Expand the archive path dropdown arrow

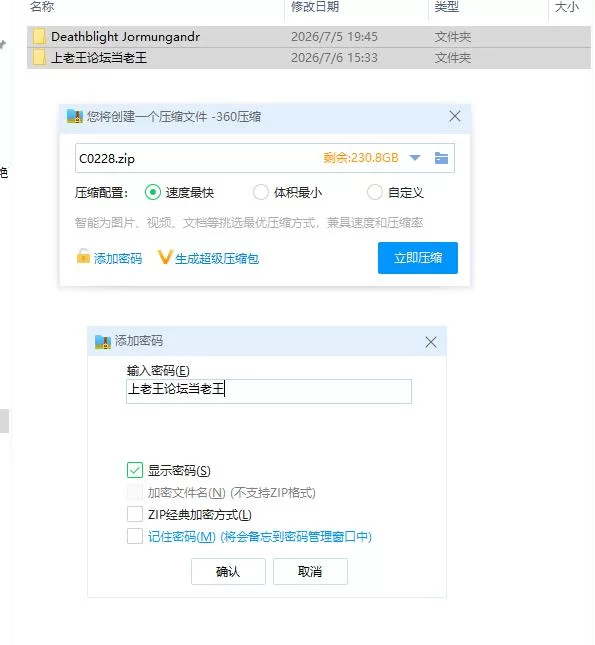pos(415,158)
